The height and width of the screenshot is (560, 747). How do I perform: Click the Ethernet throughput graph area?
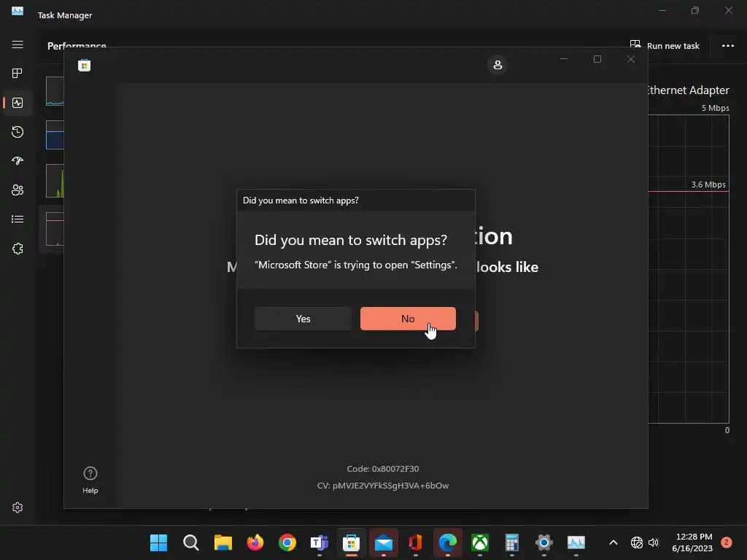point(689,269)
